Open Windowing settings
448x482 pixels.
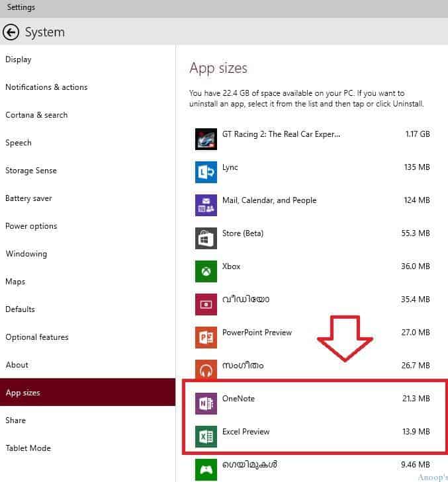pos(88,254)
